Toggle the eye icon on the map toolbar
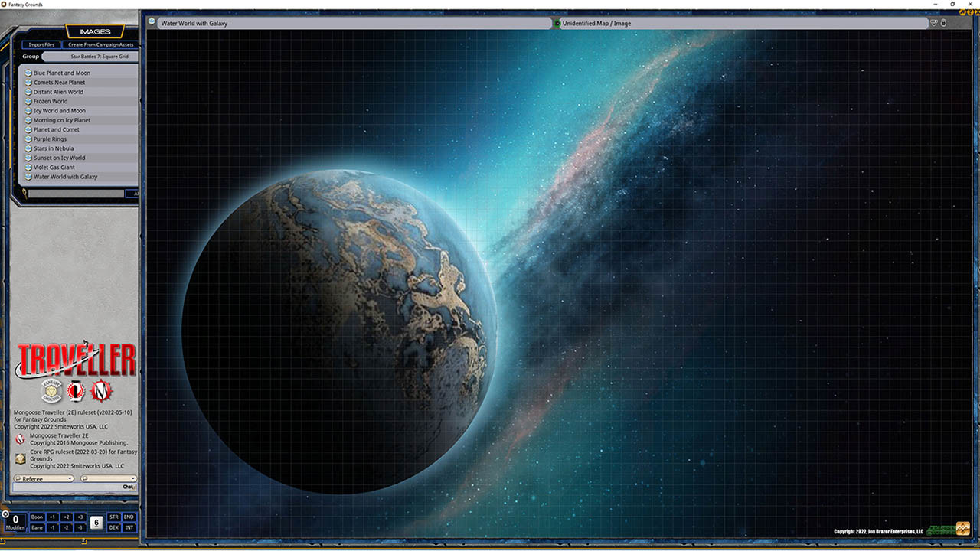980x551 pixels. click(x=933, y=23)
